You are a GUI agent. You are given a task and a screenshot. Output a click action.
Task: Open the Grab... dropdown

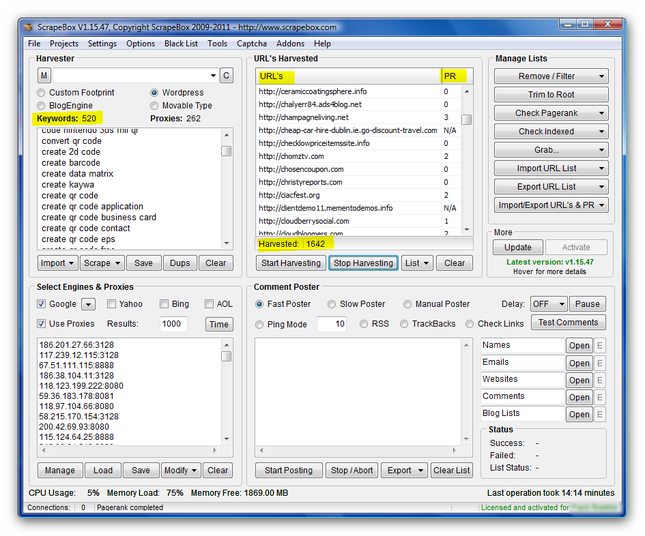click(x=551, y=150)
